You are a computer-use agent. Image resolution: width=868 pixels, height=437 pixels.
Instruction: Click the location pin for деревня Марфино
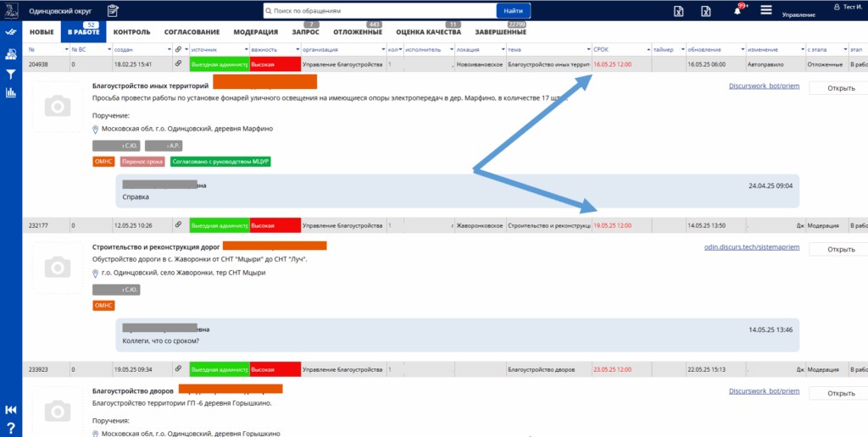coord(96,129)
